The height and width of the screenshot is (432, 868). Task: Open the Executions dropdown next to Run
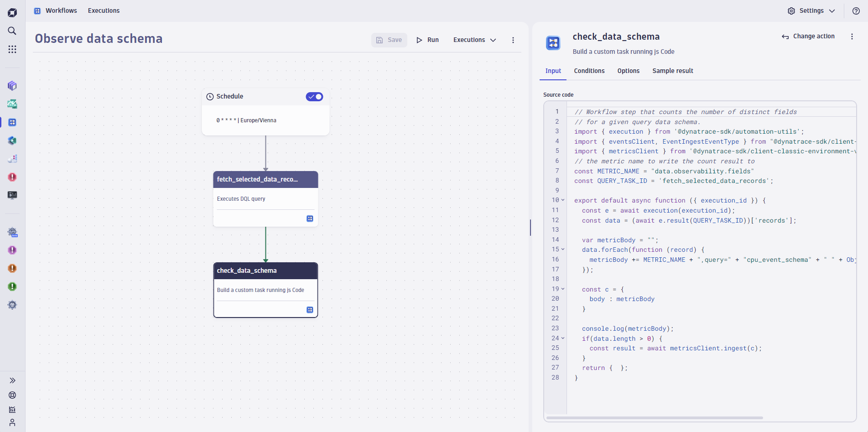point(474,40)
